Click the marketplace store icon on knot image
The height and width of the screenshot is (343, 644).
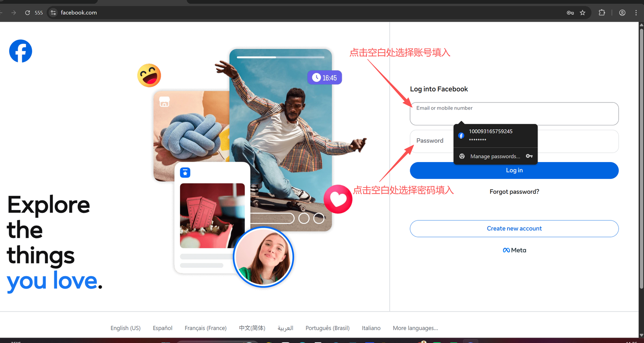pyautogui.click(x=164, y=102)
